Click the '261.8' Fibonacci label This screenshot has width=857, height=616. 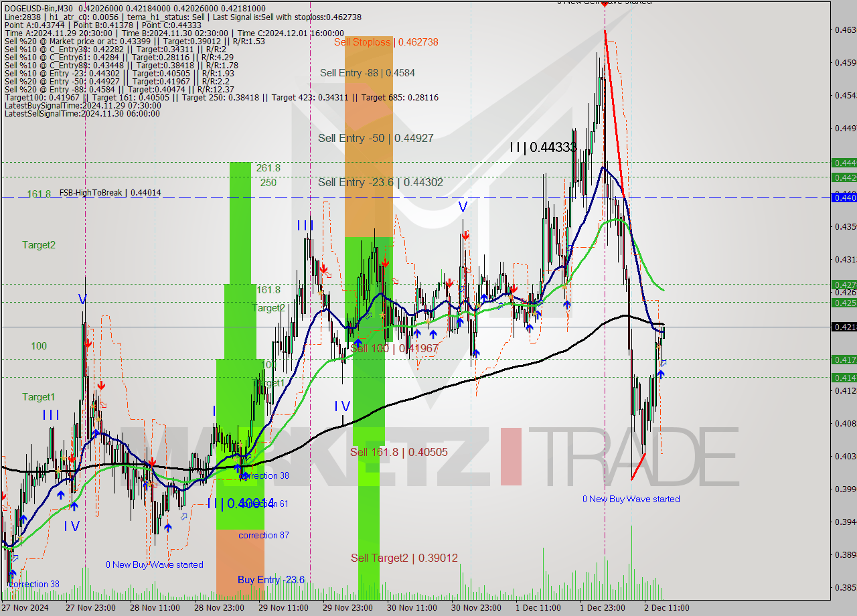(268, 167)
